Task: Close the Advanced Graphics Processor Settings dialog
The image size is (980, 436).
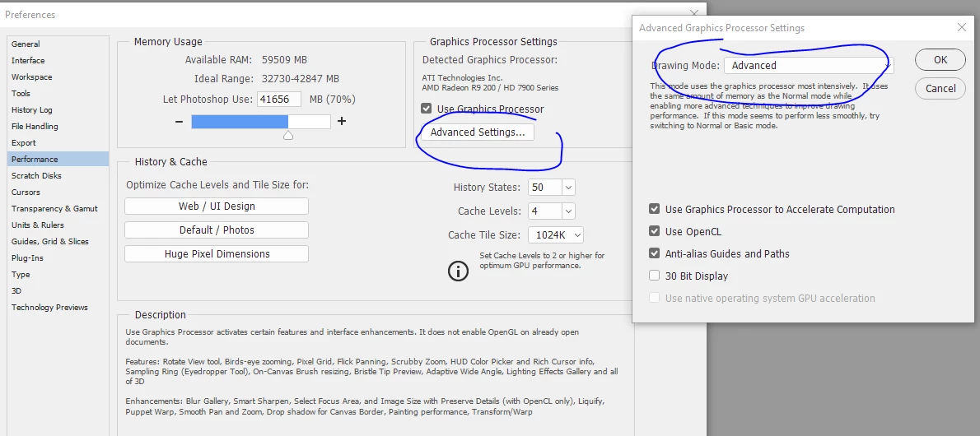Action: click(x=962, y=27)
